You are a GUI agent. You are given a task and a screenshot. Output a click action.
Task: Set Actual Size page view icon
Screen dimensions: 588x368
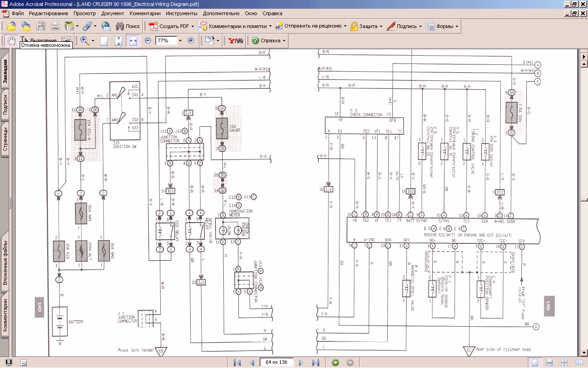click(104, 40)
